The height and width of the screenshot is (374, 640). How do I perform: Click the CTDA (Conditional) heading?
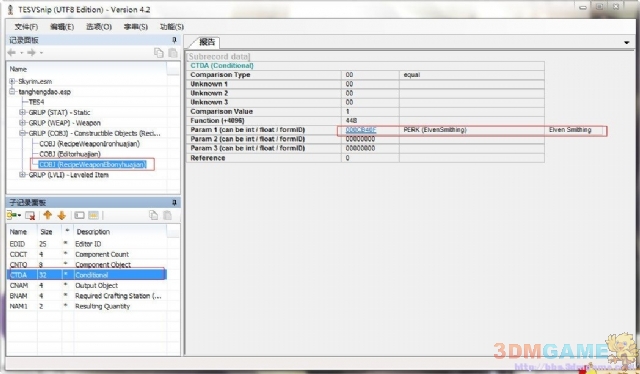coord(222,65)
